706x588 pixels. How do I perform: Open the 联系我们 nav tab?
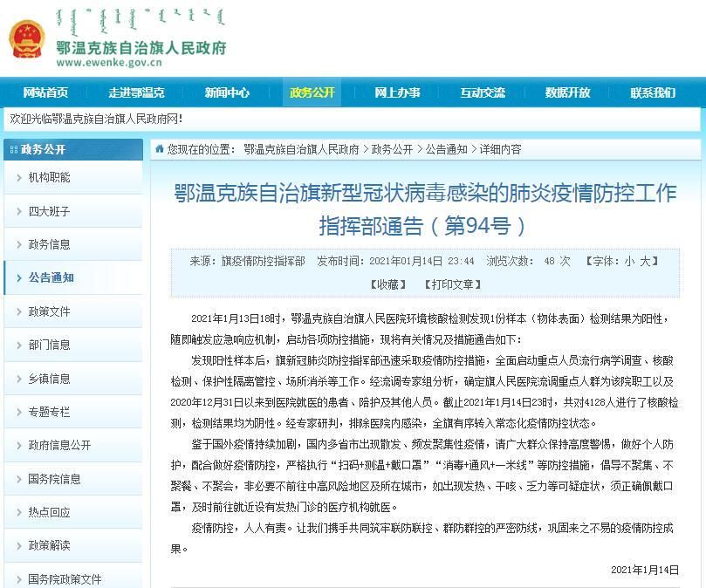(x=653, y=92)
